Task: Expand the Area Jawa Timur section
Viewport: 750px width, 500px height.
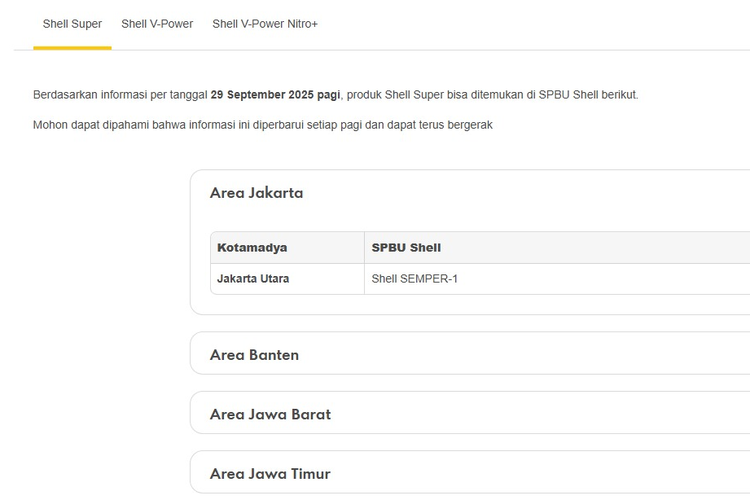Action: pyautogui.click(x=270, y=473)
